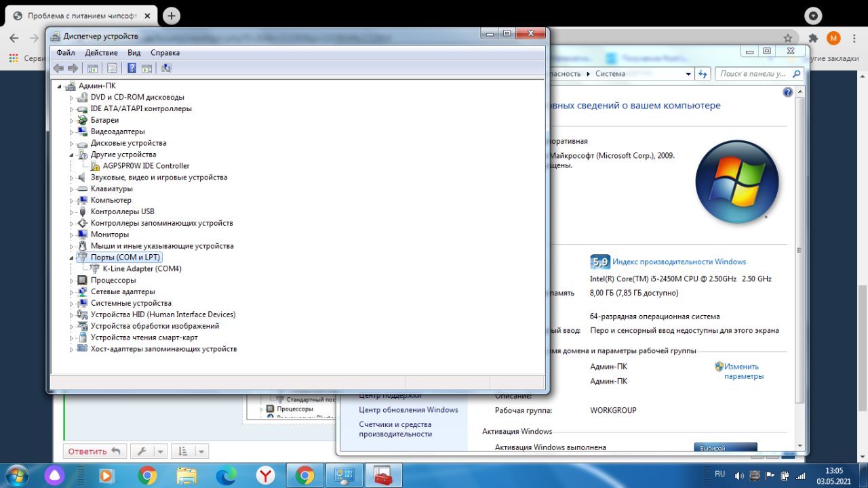868x488 pixels.
Task: Launch Microsoft Edge from the taskbar
Action: 226,475
